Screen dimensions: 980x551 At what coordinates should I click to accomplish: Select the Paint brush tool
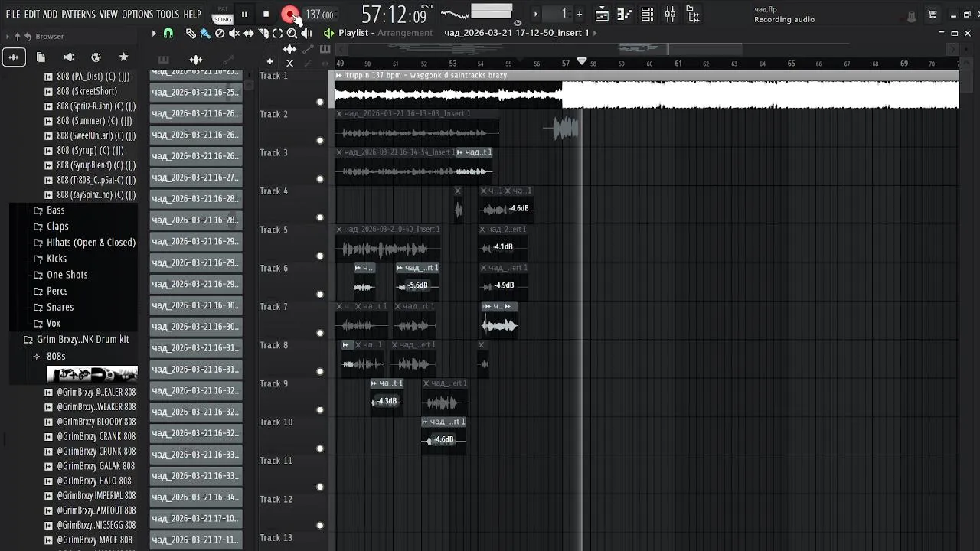click(205, 34)
